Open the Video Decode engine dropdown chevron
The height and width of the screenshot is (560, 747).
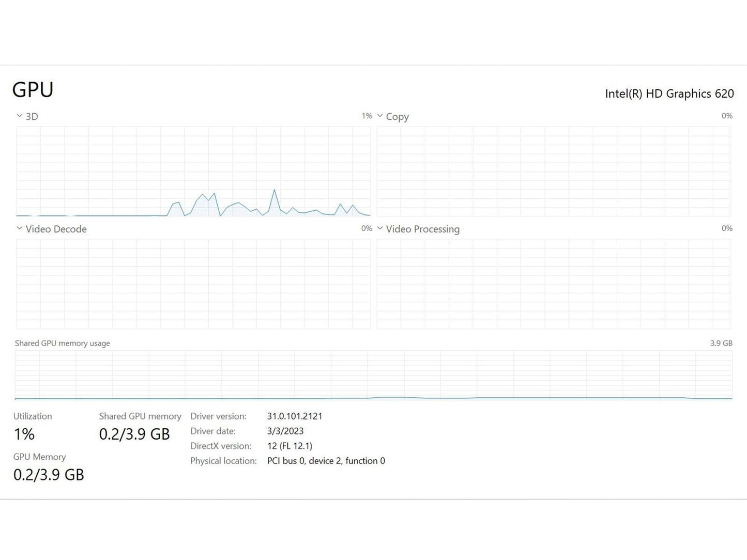[20, 228]
